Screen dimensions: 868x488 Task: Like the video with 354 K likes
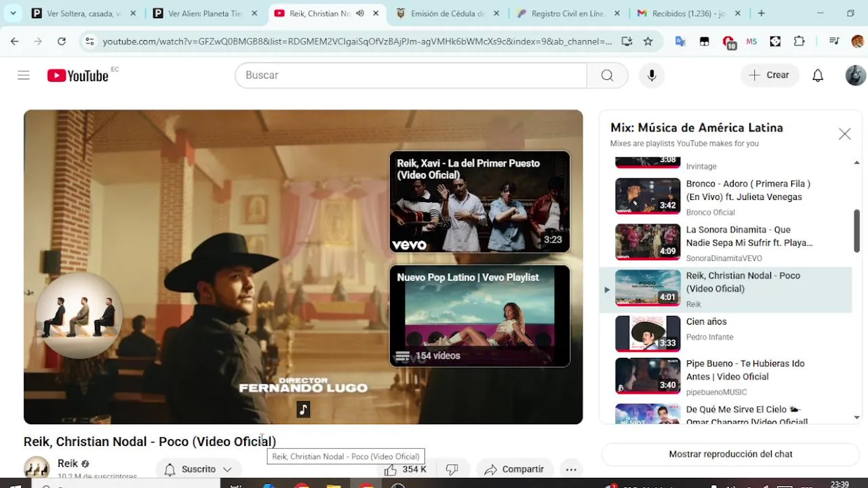click(x=406, y=469)
